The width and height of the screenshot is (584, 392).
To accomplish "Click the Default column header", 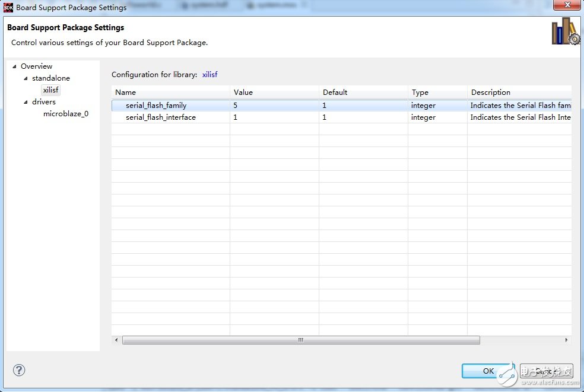I will (363, 93).
